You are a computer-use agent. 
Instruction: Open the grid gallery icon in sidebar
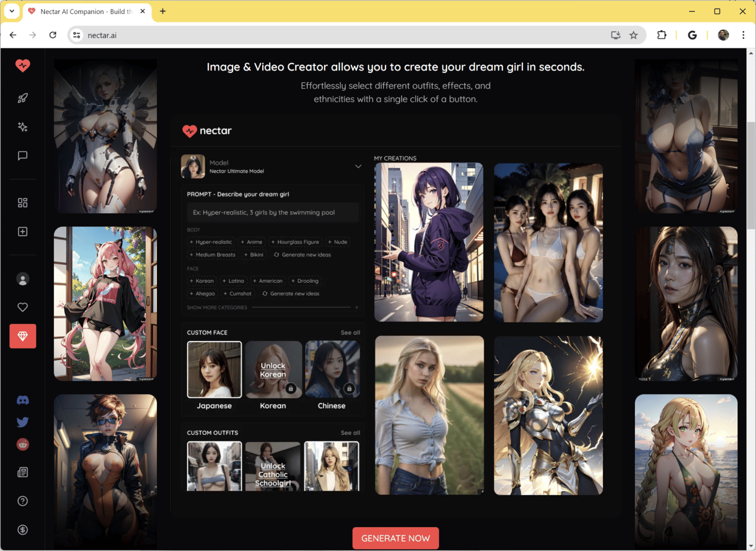click(x=23, y=202)
